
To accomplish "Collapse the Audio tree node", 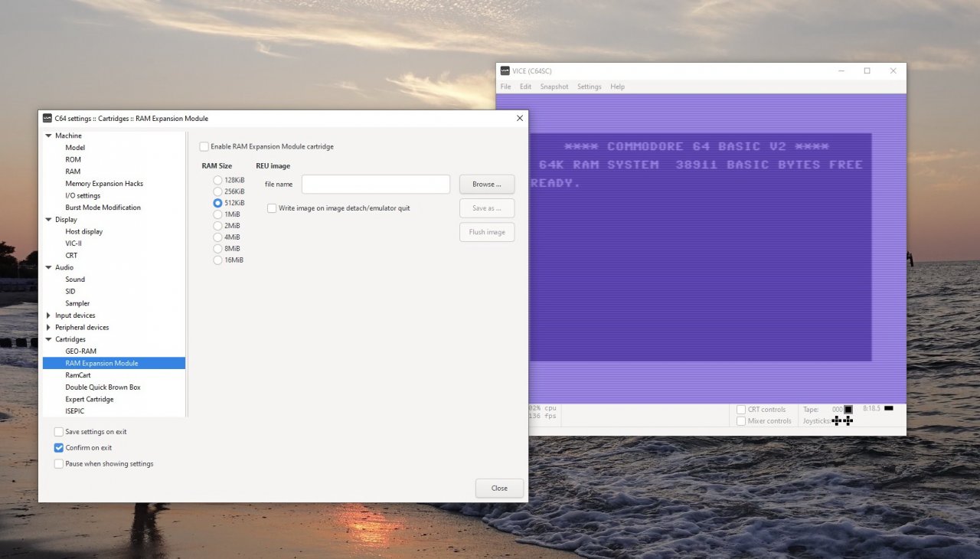I will [x=48, y=267].
